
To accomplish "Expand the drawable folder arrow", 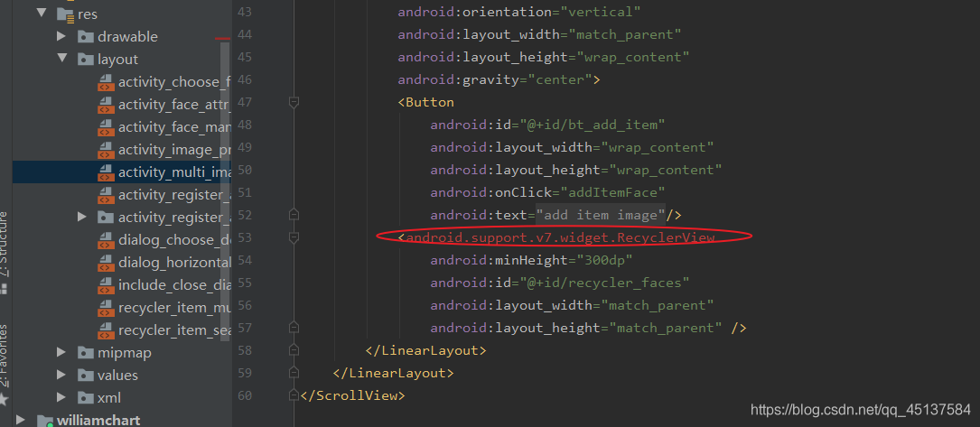I will [x=61, y=36].
